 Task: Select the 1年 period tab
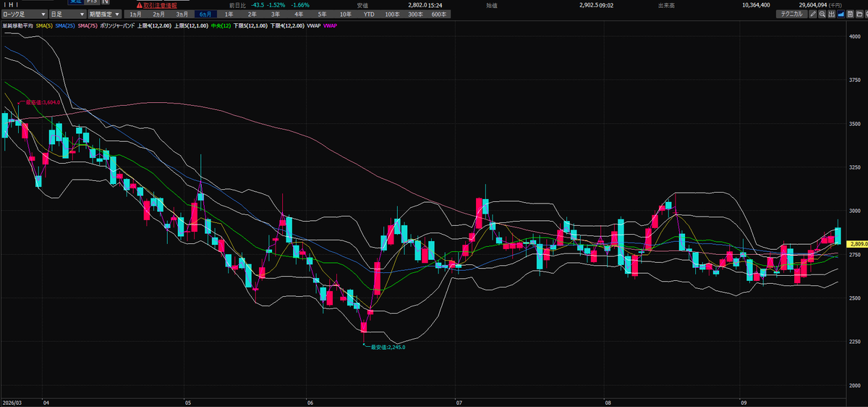(229, 14)
